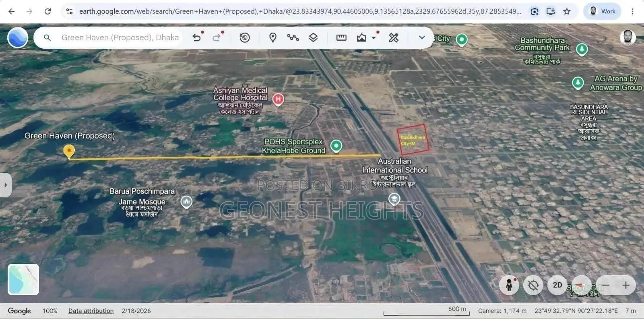This screenshot has height=319, width=644.
Task: Select the Green Haven (Proposed) yellow pin
Action: [69, 151]
